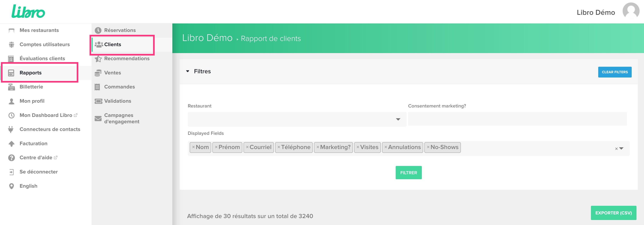Remove the Téléphone field tag
This screenshot has width=644, height=225.
click(x=279, y=147)
